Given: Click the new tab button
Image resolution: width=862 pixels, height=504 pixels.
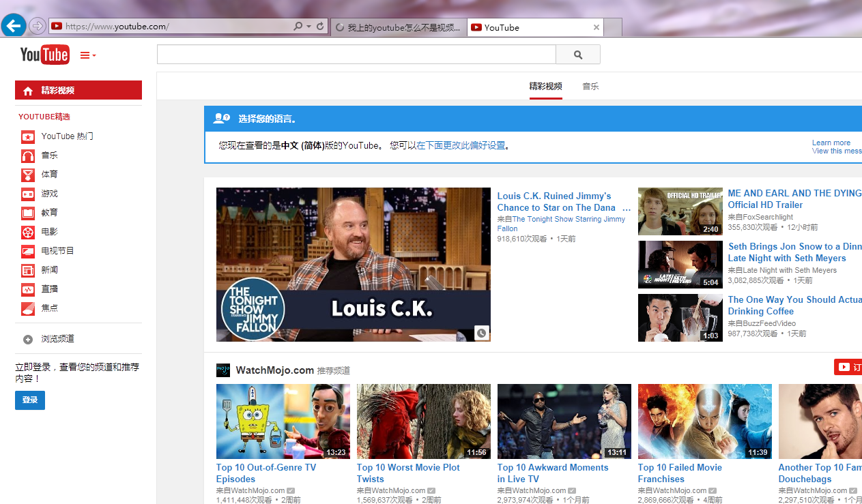Looking at the screenshot, I should point(613,27).
